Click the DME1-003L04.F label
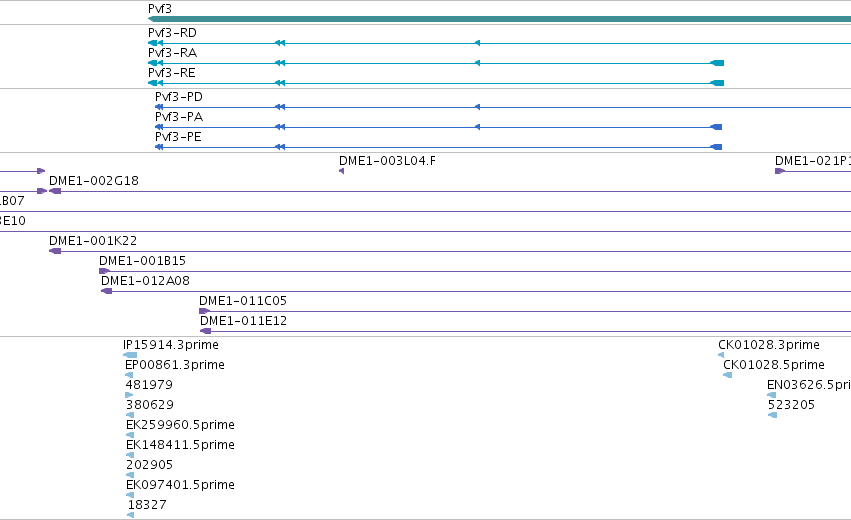 click(x=387, y=161)
